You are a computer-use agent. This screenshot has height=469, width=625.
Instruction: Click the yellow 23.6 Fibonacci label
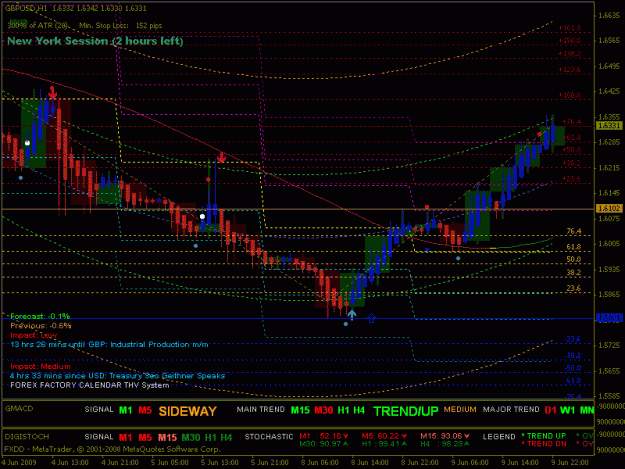coord(574,288)
